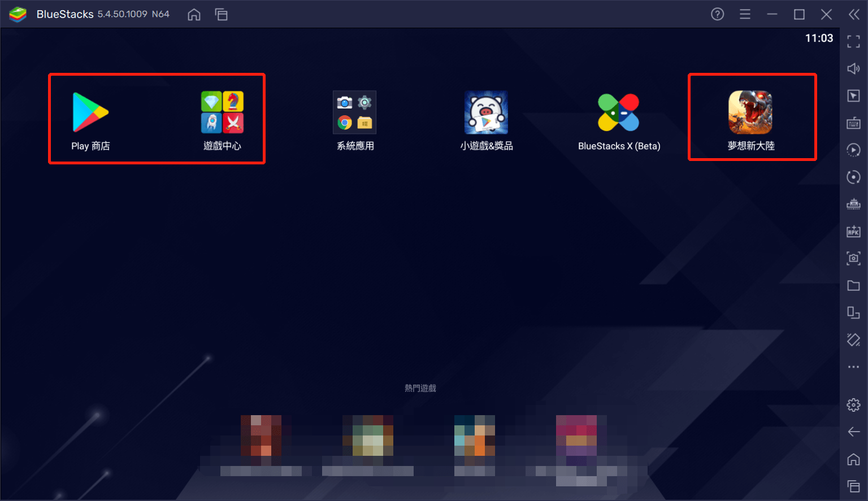Click Android home button in sidebar
Image resolution: width=868 pixels, height=501 pixels.
[x=853, y=459]
